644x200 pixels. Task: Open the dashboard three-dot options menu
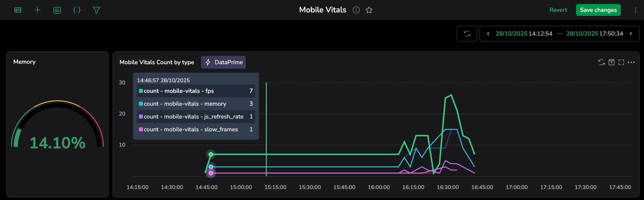click(x=636, y=10)
